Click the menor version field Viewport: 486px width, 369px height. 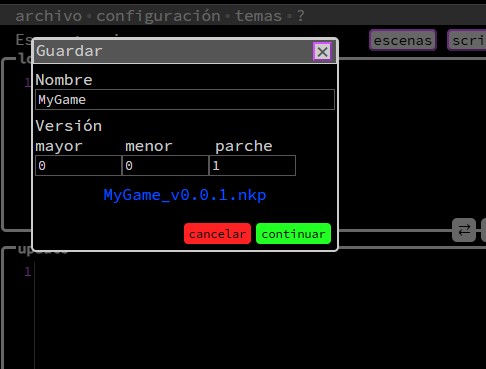pos(165,165)
